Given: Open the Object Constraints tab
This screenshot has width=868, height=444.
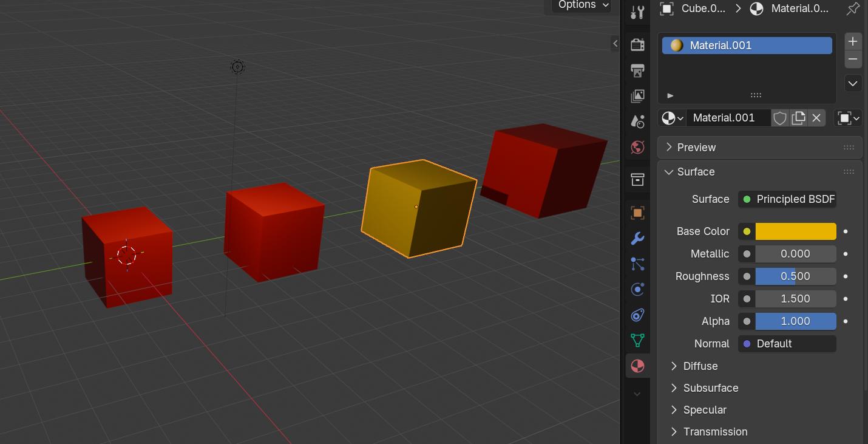Looking at the screenshot, I should pyautogui.click(x=637, y=315).
